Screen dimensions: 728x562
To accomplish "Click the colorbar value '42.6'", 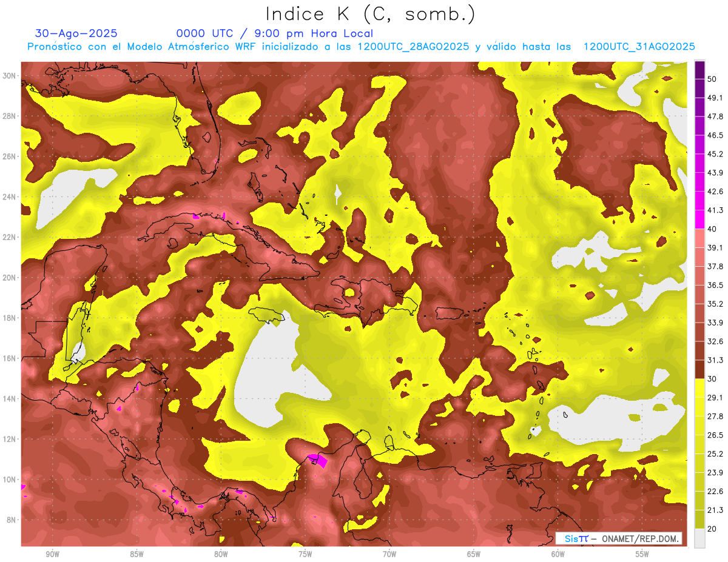I will point(715,192).
